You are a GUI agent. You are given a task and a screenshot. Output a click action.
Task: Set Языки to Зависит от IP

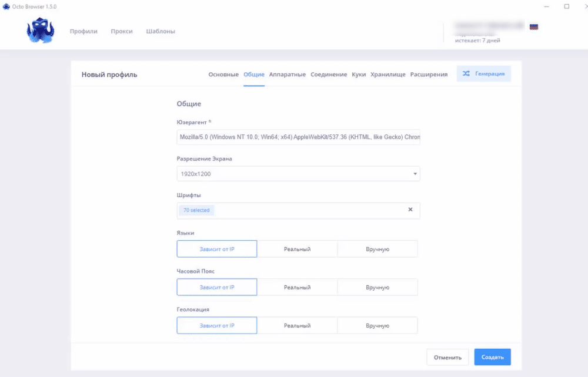coord(217,249)
